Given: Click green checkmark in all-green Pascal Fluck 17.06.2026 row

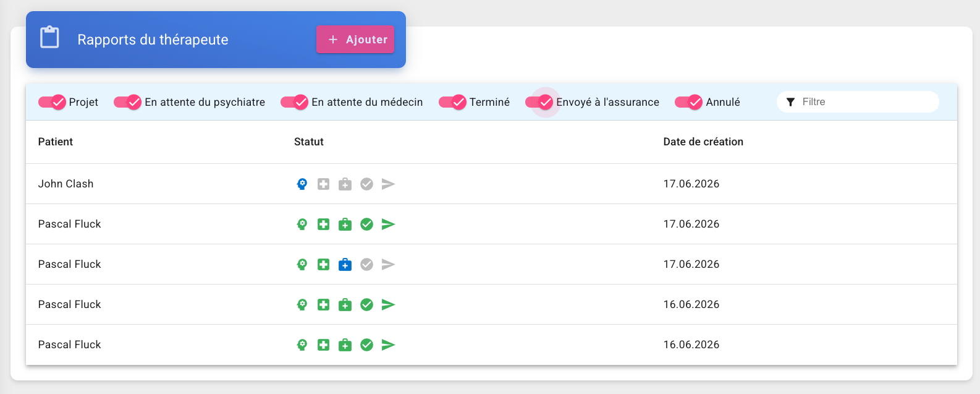Looking at the screenshot, I should [x=366, y=224].
